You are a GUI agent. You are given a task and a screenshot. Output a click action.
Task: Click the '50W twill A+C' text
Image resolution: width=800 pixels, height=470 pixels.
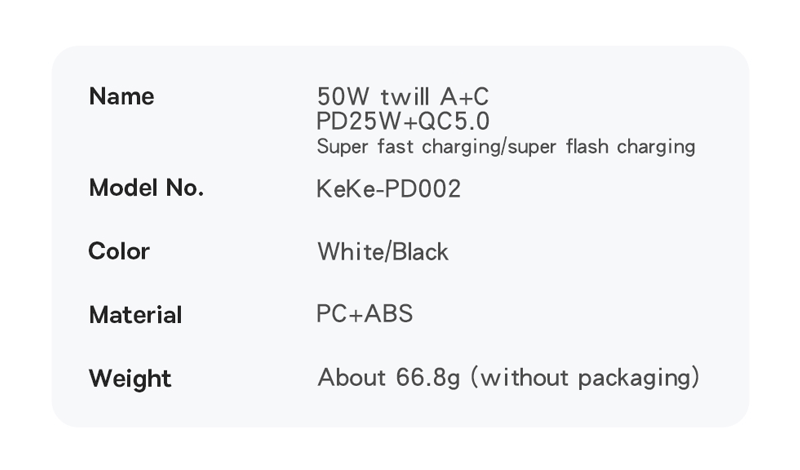pos(403,97)
